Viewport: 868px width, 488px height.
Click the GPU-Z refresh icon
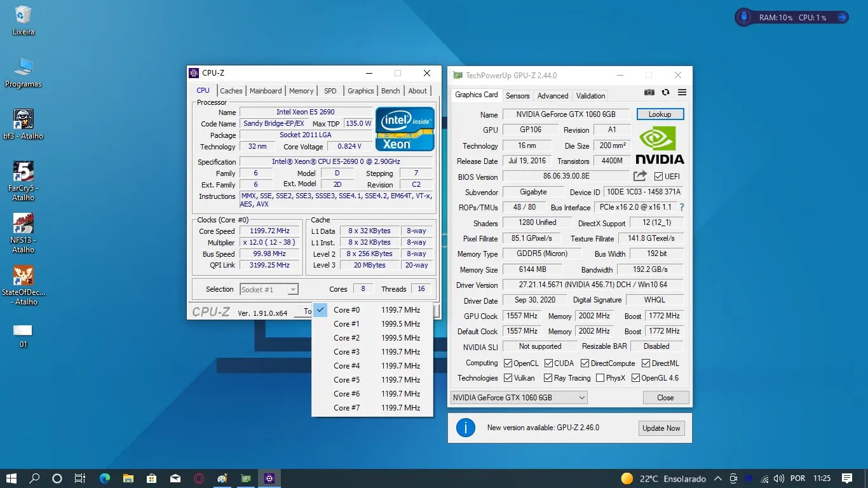tap(665, 93)
